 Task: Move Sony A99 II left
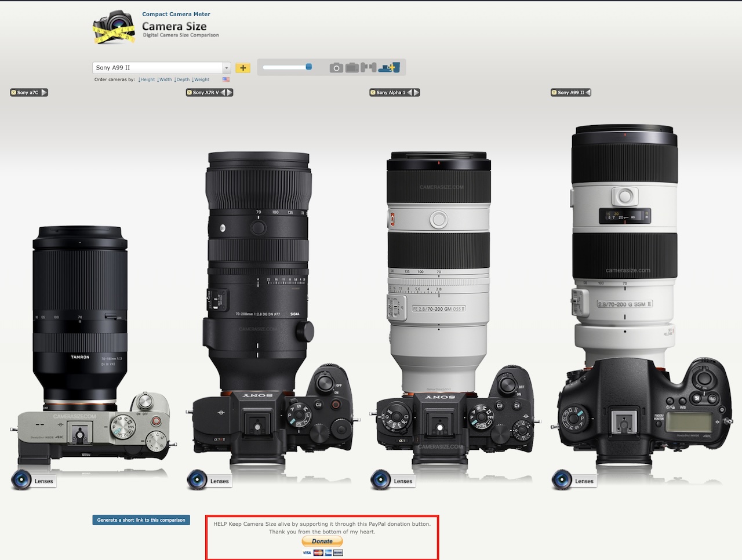point(588,92)
